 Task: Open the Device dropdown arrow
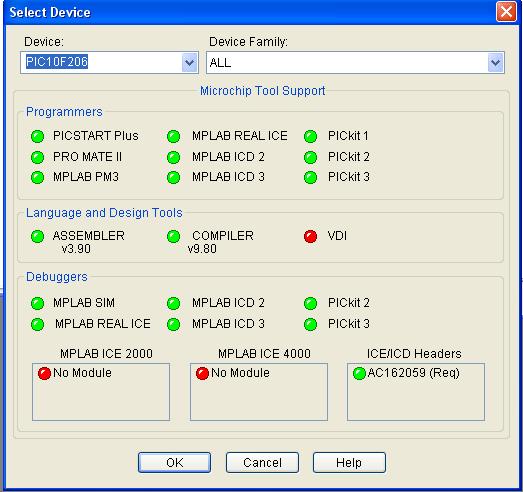tap(189, 62)
